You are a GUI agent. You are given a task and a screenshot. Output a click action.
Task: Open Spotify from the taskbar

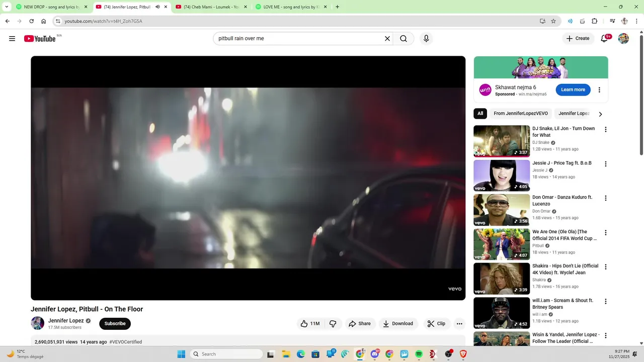(x=419, y=354)
